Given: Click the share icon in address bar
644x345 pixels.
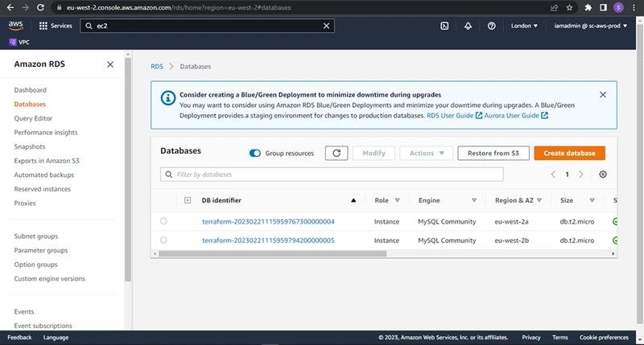Looking at the screenshot, I should tap(554, 7).
